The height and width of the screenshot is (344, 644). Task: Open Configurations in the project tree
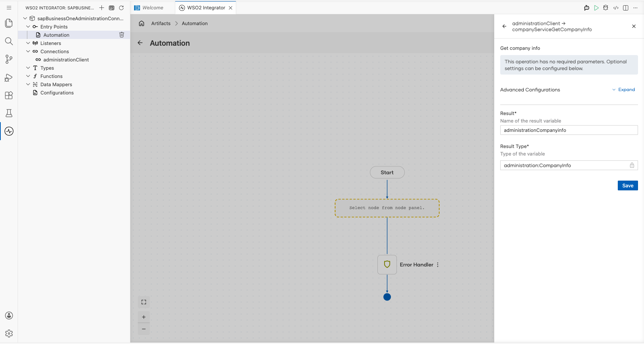click(57, 93)
